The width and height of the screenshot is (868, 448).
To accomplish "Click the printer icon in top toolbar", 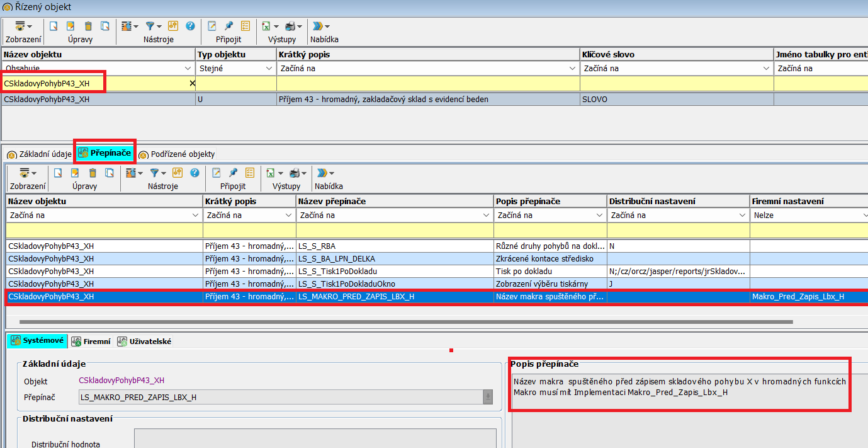I will 290,26.
